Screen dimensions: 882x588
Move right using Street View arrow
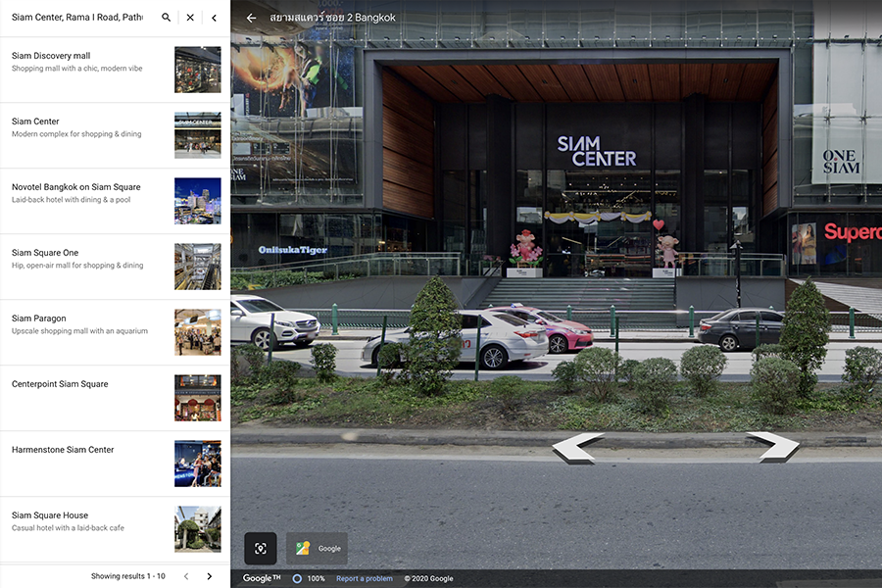[772, 447]
